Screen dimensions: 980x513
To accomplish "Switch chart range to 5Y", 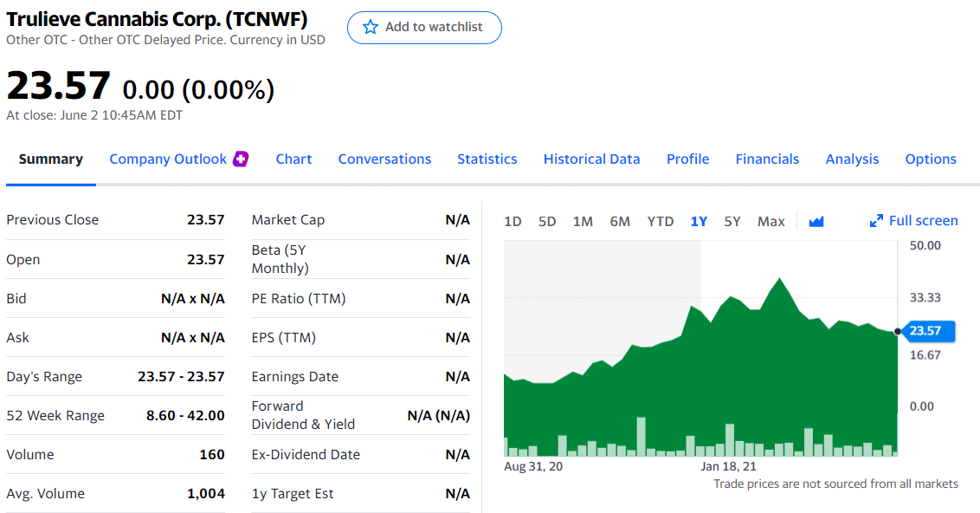I will 732,222.
